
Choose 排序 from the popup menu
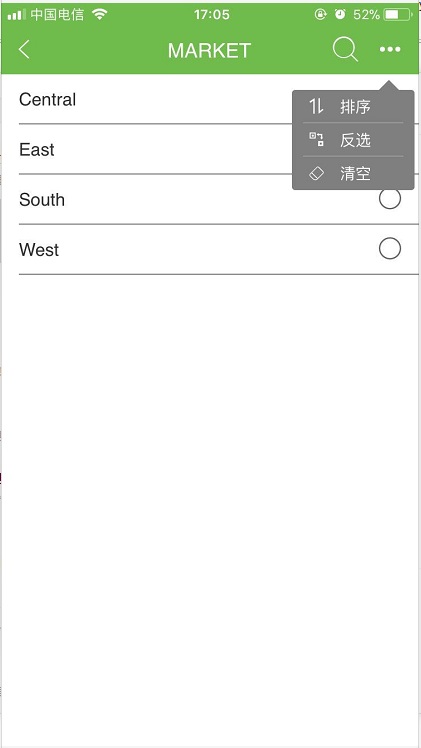tap(353, 106)
